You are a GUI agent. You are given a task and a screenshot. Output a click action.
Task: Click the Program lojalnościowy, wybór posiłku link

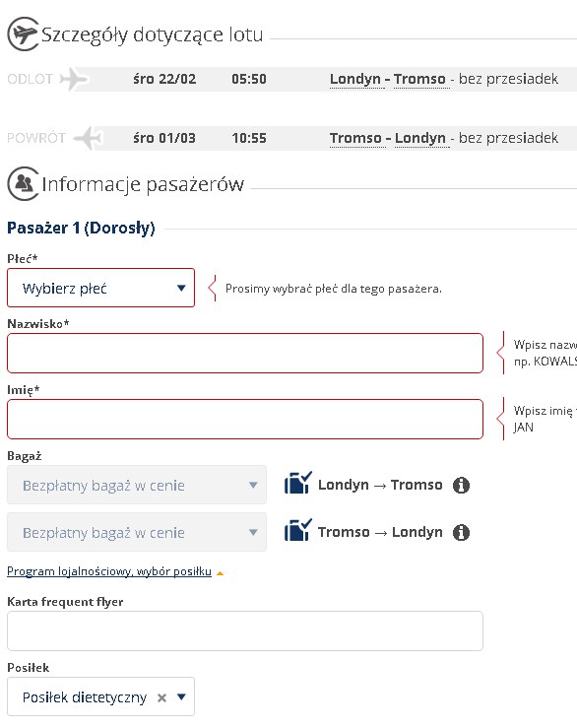109,571
